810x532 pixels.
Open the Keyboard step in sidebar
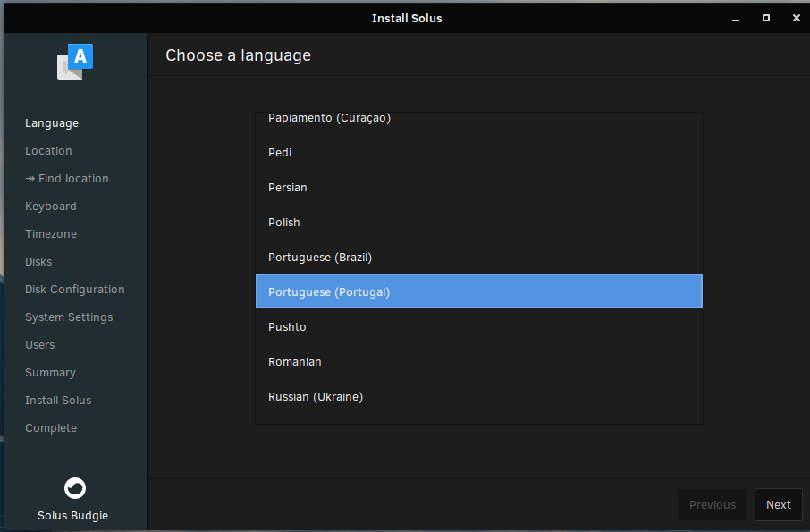(x=51, y=206)
